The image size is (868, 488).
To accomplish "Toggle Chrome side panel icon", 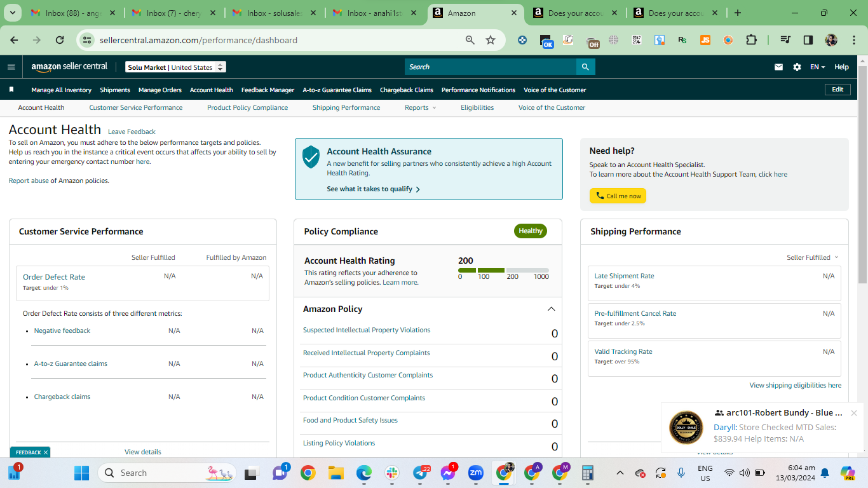I will [x=808, y=40].
